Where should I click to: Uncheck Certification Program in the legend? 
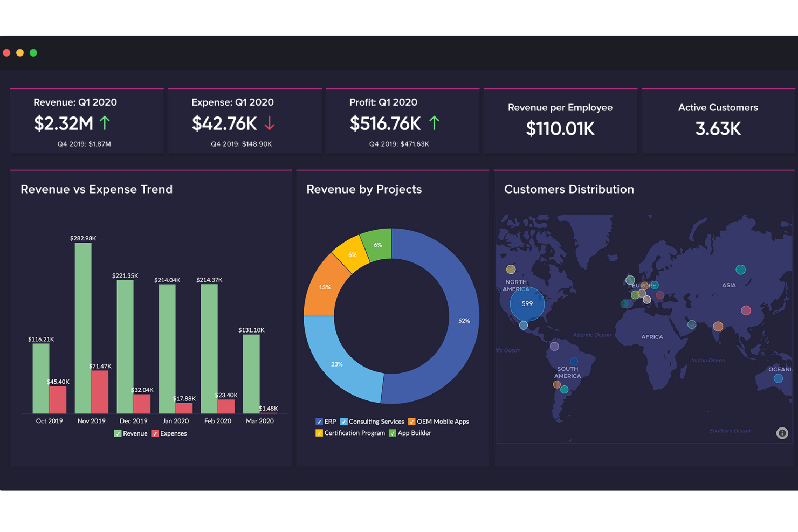coord(319,433)
